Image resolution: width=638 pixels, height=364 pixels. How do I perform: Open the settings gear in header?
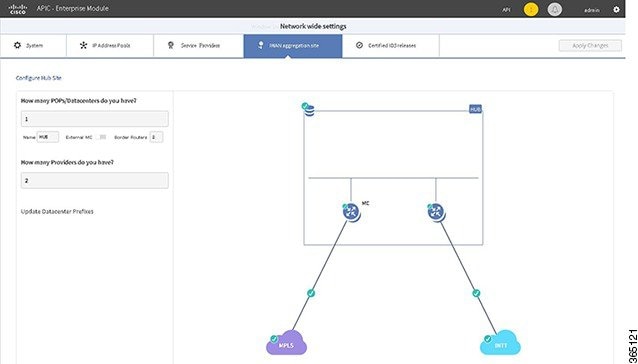click(x=616, y=9)
